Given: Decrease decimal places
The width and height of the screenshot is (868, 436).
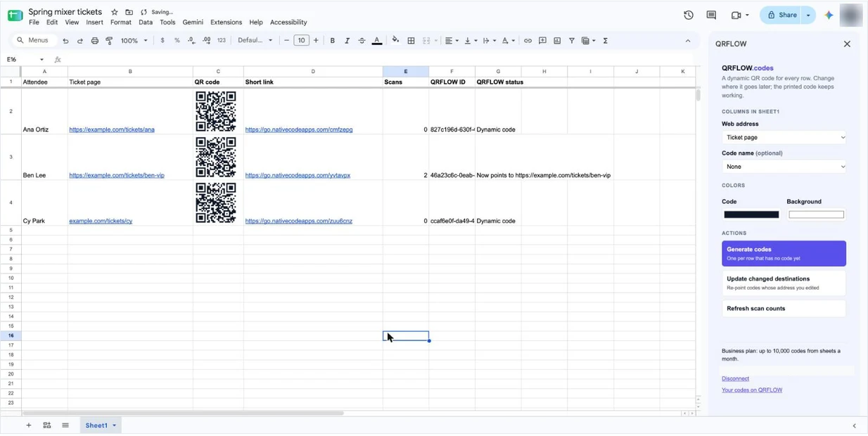Looking at the screenshot, I should (x=191, y=41).
